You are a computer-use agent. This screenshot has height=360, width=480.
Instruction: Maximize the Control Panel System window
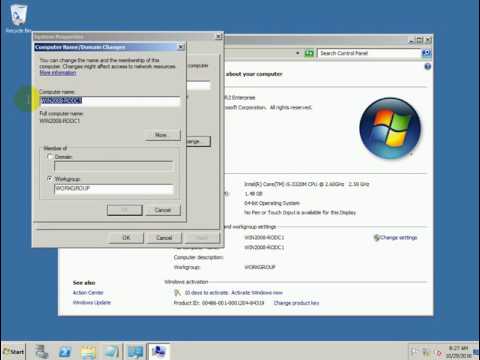(420, 40)
